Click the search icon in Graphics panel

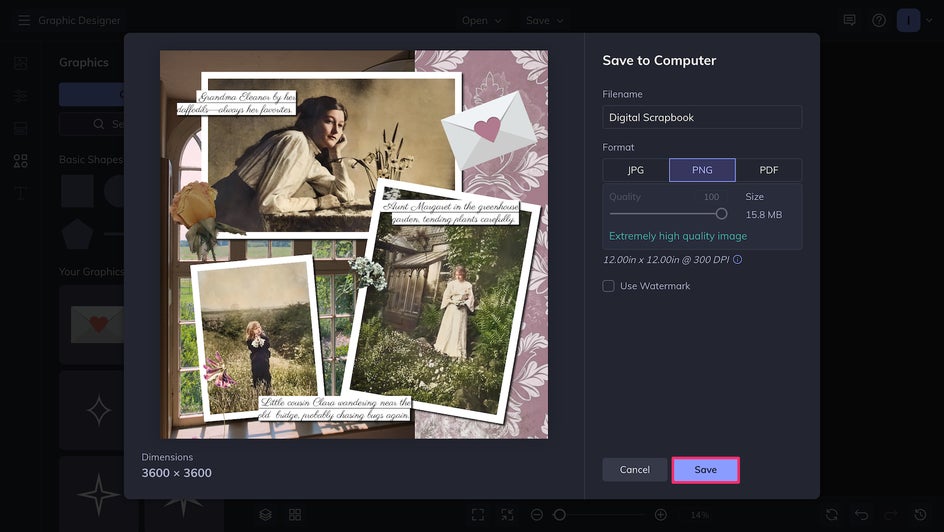coord(99,124)
